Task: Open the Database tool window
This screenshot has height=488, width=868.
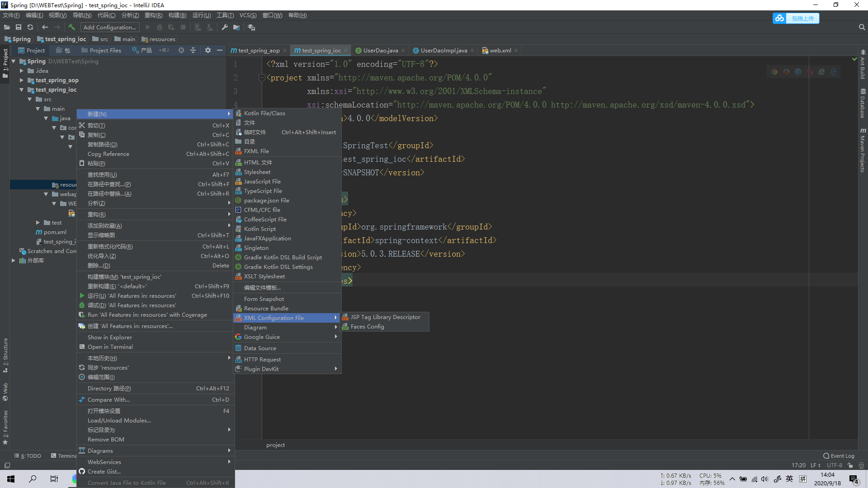Action: point(863,103)
